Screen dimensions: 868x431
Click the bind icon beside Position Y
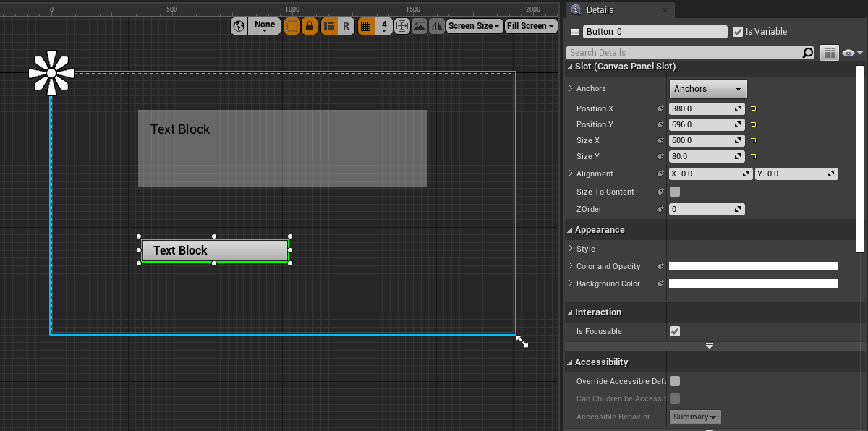click(x=660, y=124)
